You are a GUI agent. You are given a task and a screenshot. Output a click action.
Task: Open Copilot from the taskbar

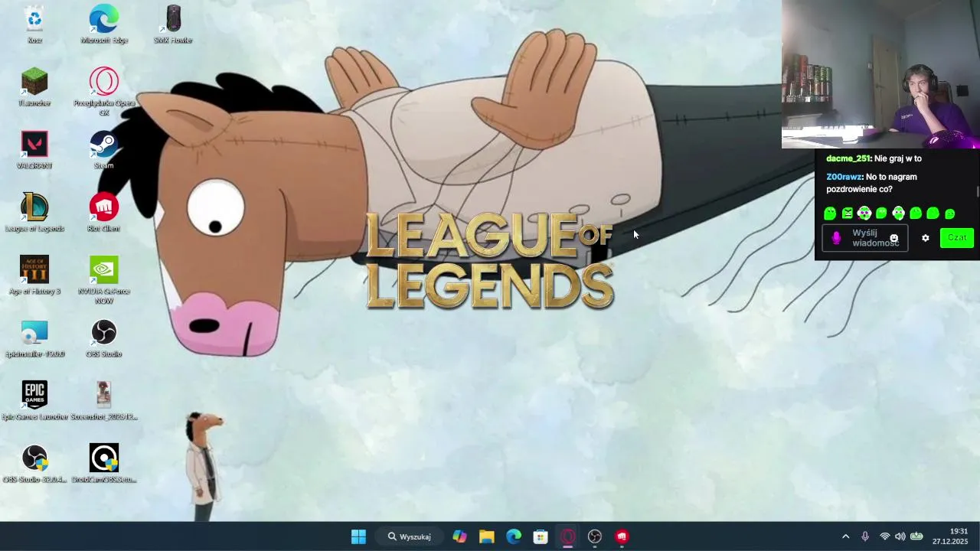coord(459,536)
